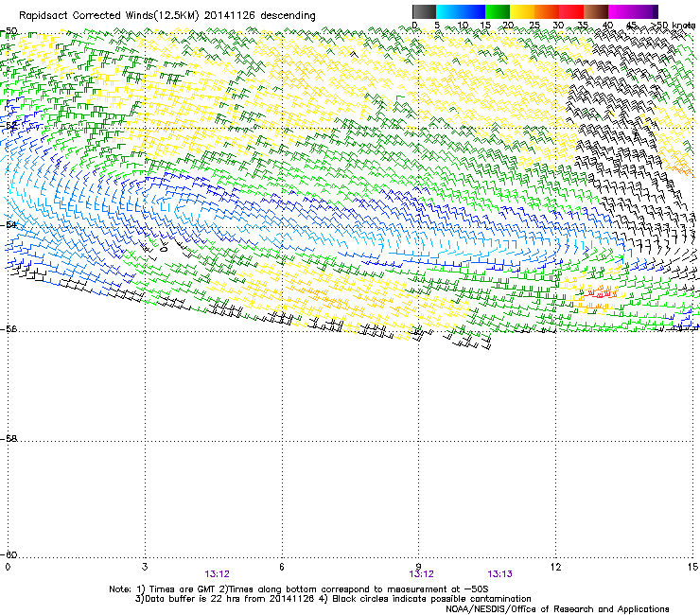Click the latitude '-60' axis label
Image resolution: width=700 pixels, height=615 pixels.
tap(9, 555)
